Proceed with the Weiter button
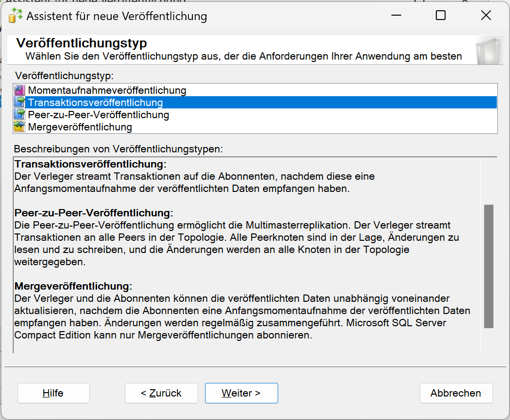Viewport: 510px width, 420px height. point(242,393)
